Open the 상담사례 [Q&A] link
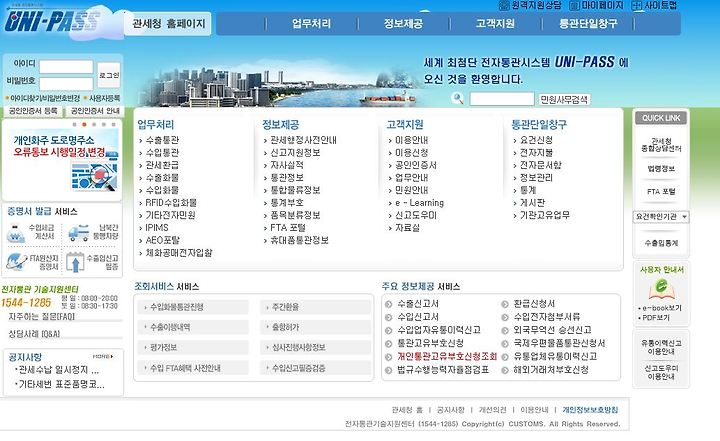The image size is (720, 441). point(34,334)
